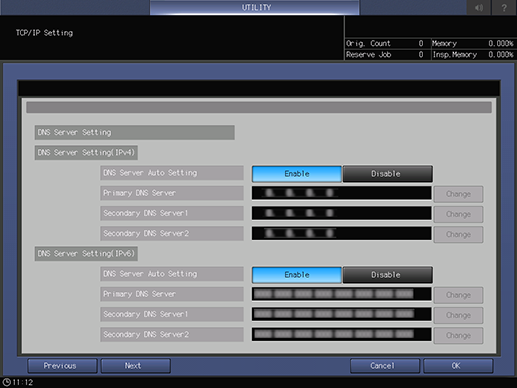
Task: Change IPv6 Primary DNS Server
Action: pyautogui.click(x=458, y=295)
